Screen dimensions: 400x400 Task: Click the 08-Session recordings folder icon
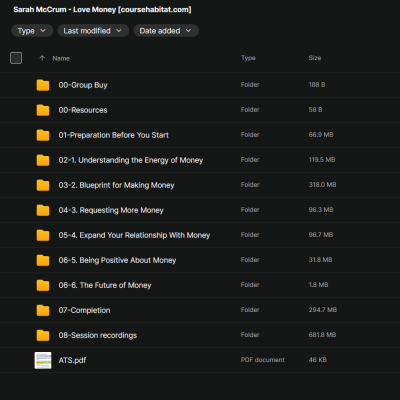(x=43, y=335)
